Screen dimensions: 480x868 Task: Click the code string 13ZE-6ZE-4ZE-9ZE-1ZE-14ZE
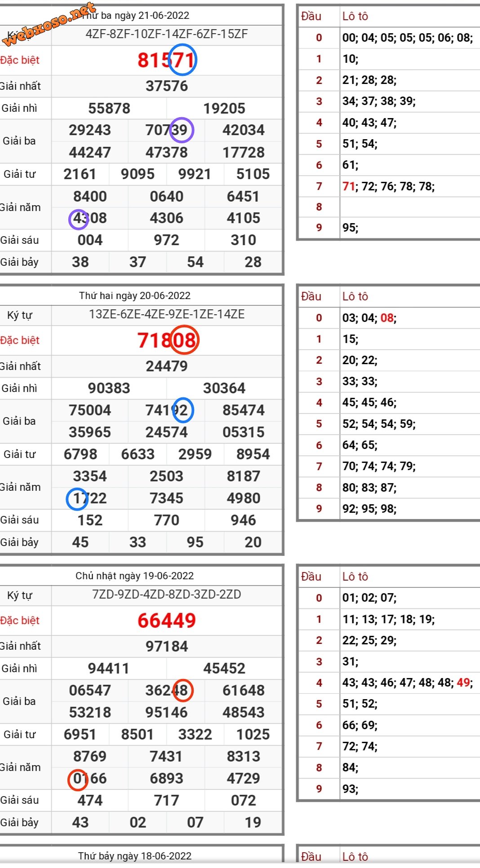pyautogui.click(x=167, y=314)
